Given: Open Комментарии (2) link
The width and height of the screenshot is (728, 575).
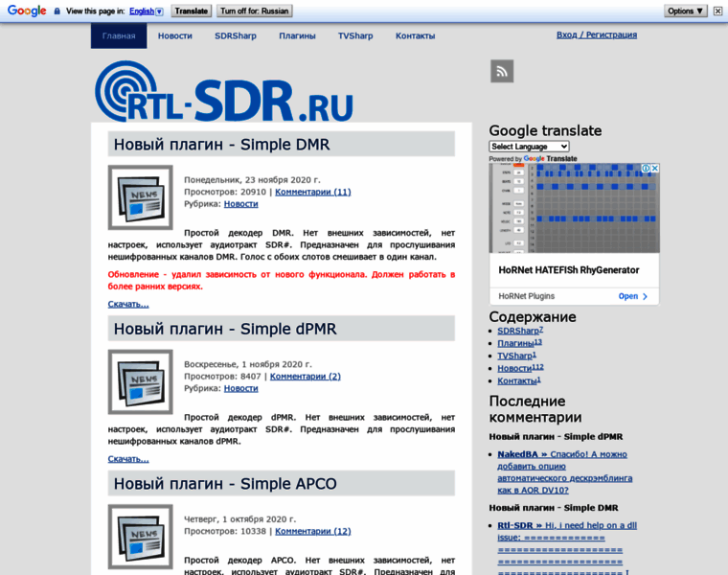Looking at the screenshot, I should point(305,377).
